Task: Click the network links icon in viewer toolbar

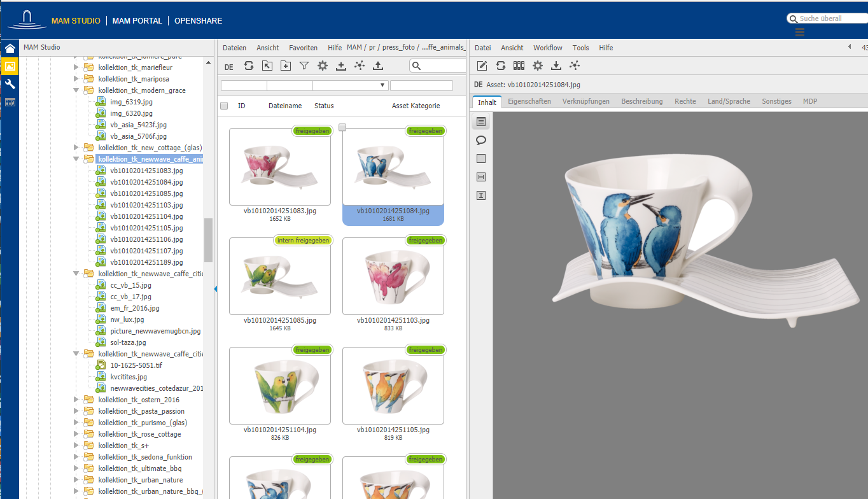Action: pos(575,66)
